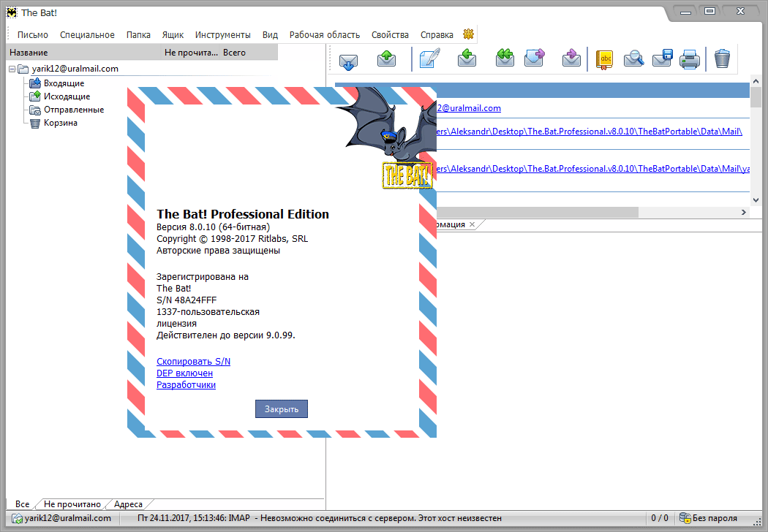Select the Отправленные folder
The height and width of the screenshot is (532, 768).
(74, 110)
